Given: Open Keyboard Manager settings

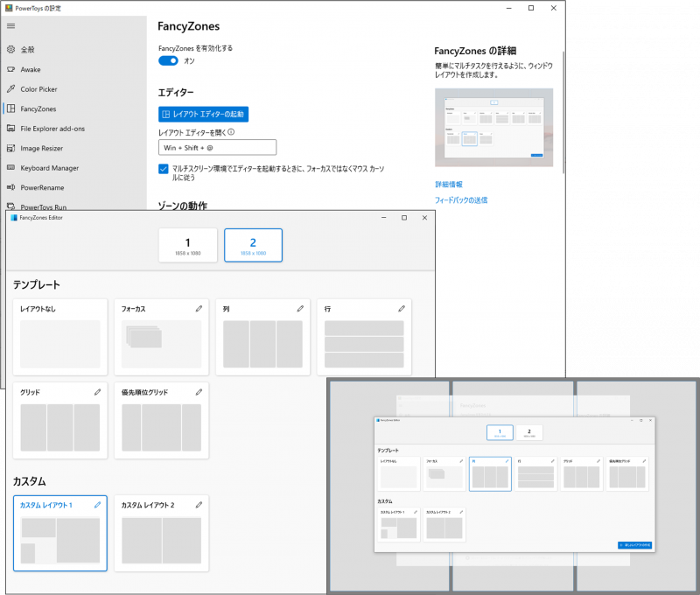Looking at the screenshot, I should (x=49, y=167).
